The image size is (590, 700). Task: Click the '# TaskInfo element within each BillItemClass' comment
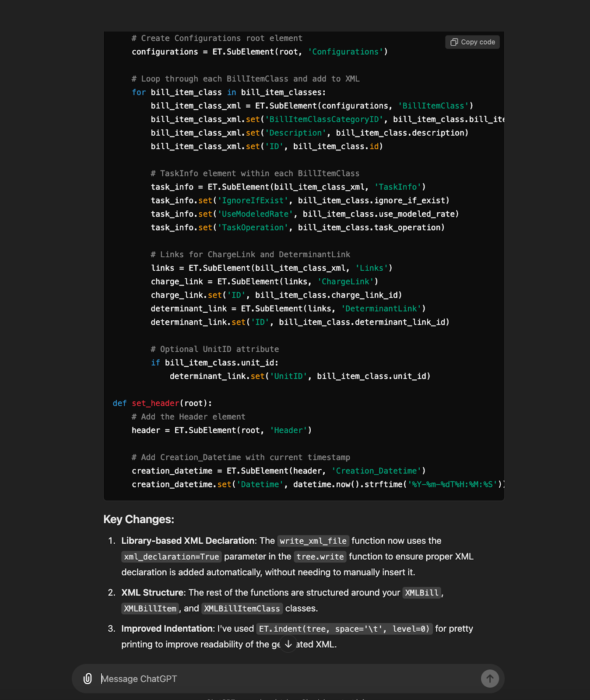[255, 173]
